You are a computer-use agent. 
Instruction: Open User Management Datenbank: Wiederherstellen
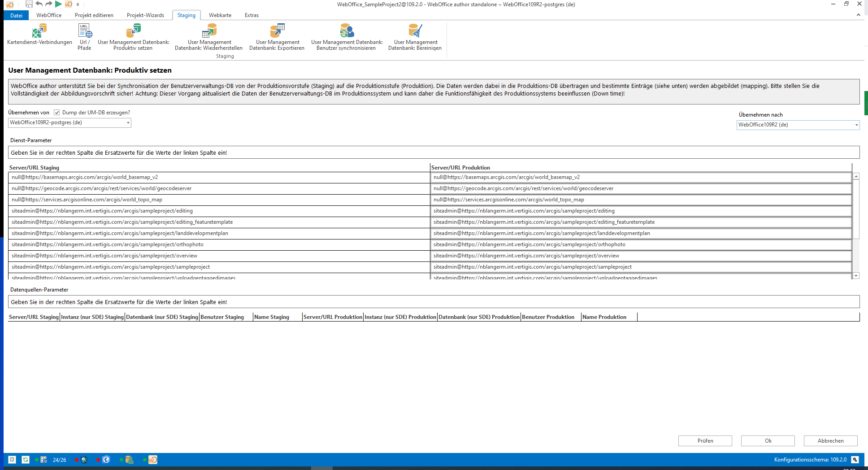(x=211, y=36)
